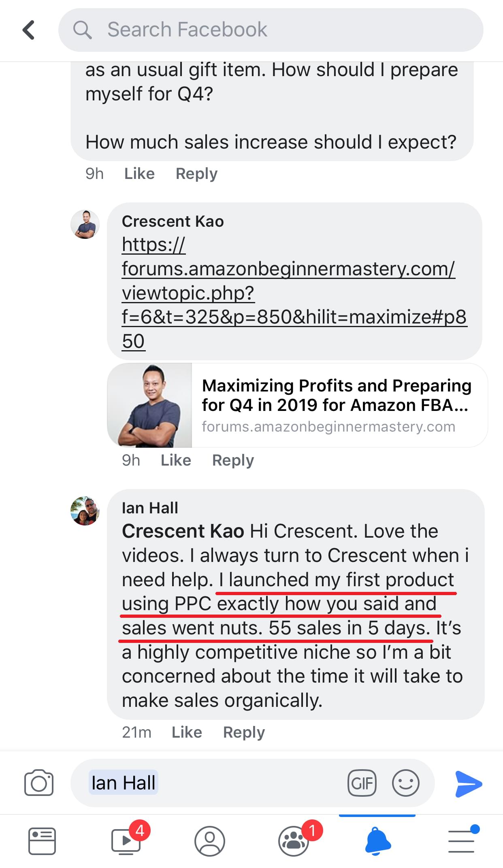Go to the Profile tab

209,841
